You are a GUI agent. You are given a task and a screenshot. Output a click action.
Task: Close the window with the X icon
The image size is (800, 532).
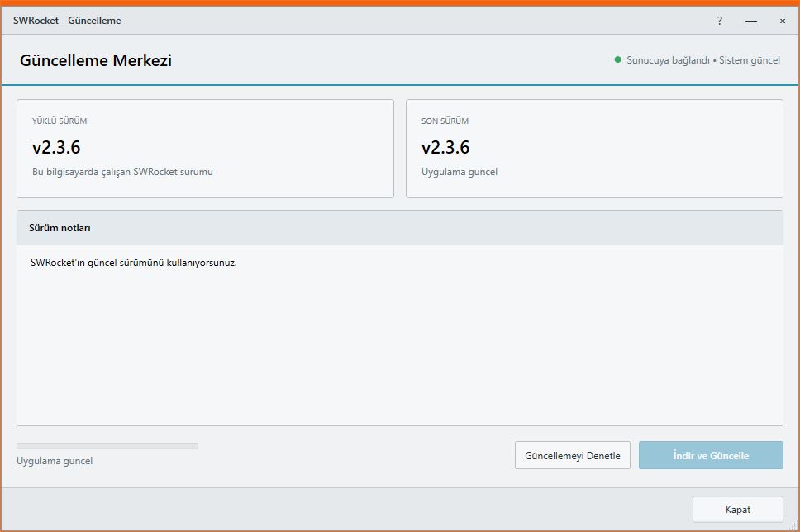point(782,21)
